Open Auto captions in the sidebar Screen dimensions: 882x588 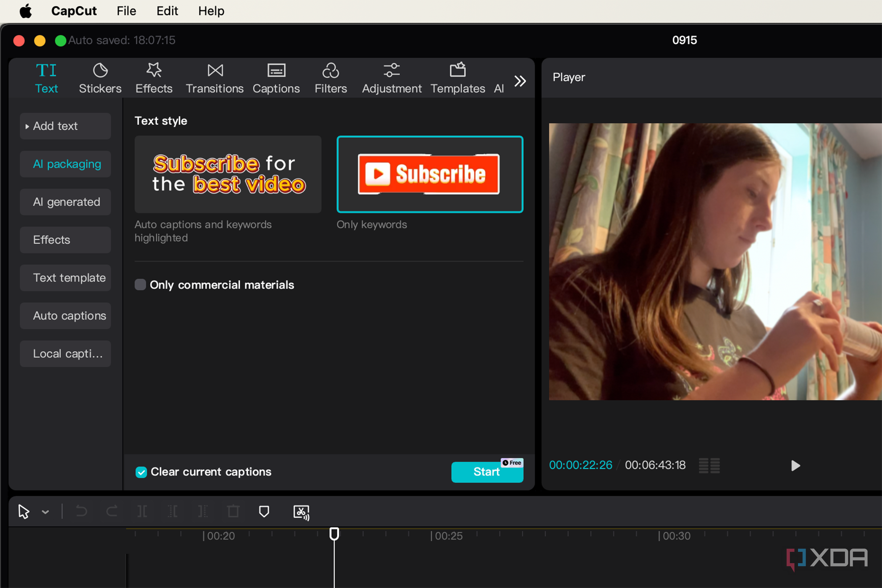(65, 315)
